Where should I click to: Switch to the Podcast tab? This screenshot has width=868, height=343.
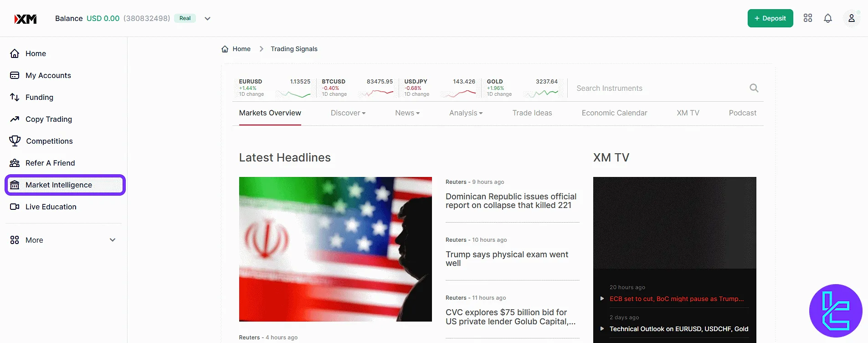pos(743,113)
